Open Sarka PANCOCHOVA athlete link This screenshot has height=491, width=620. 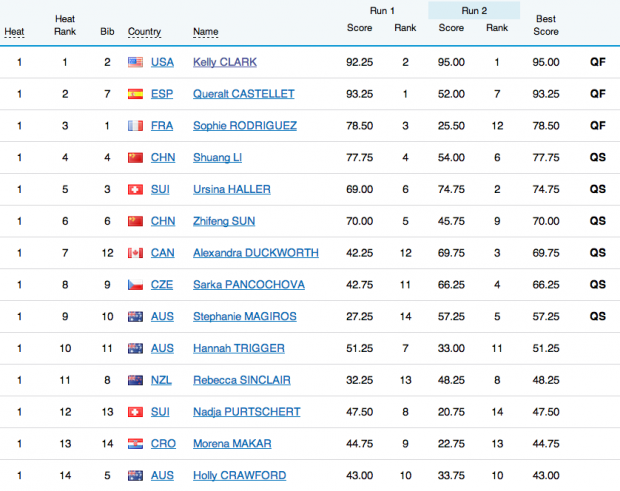pos(249,285)
